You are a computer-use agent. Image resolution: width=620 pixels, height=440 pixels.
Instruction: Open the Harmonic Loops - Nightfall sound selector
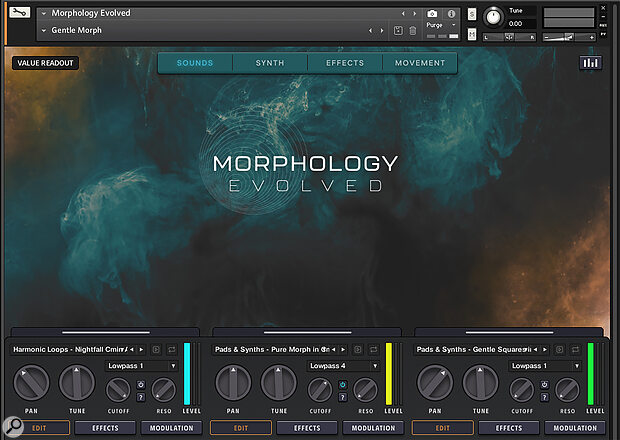click(70, 349)
